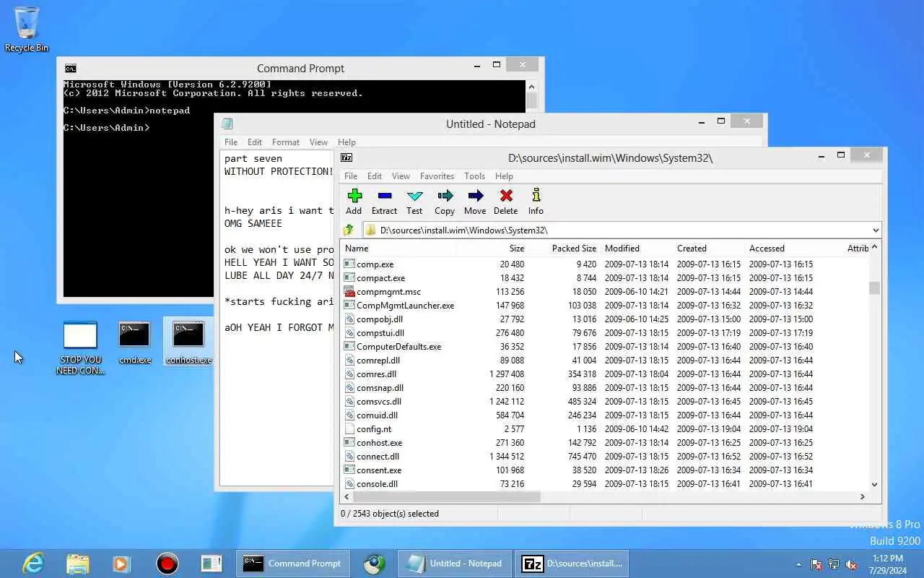Screen dimensions: 924x578
Task: Click scroll down arrow in 7-Zip list
Action: pyautogui.click(x=874, y=485)
